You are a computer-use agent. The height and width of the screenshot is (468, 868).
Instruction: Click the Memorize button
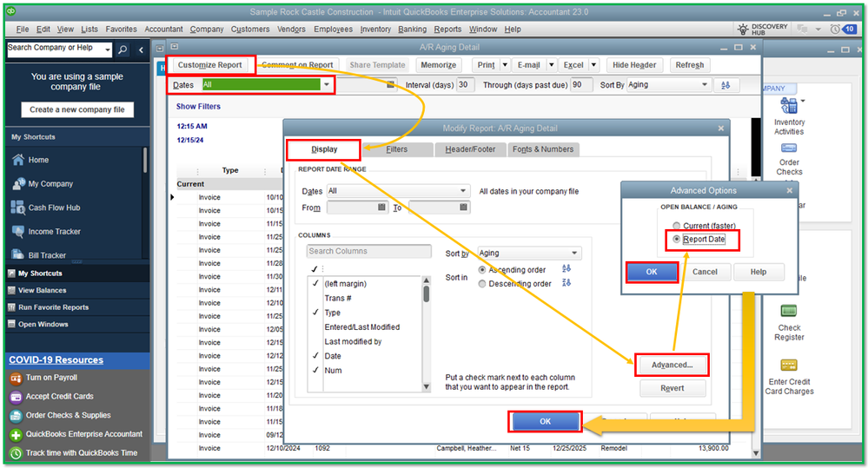click(x=439, y=65)
